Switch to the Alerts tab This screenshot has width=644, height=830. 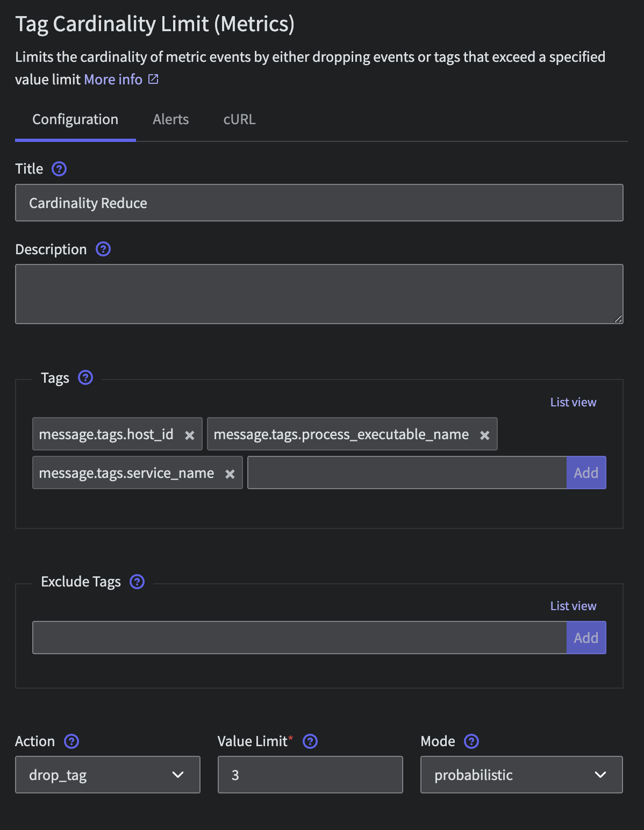point(171,119)
